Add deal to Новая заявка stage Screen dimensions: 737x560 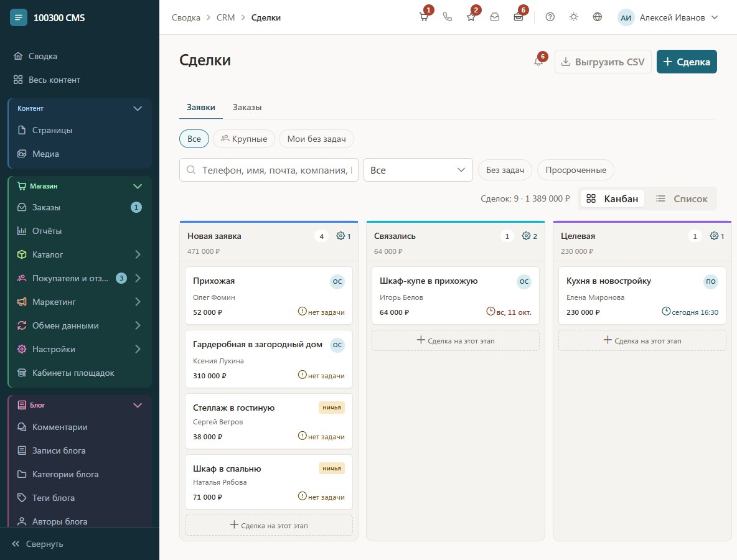pos(269,525)
